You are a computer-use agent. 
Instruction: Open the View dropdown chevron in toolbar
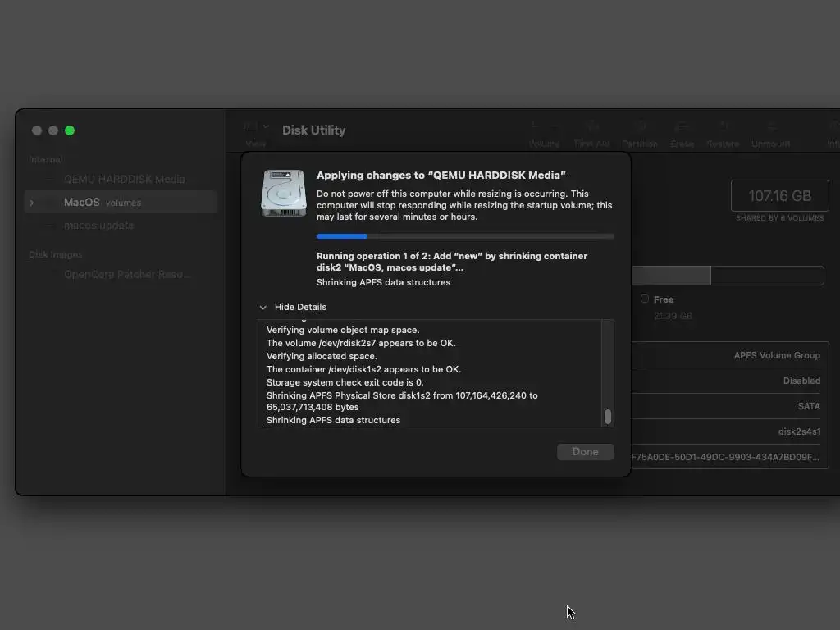pyautogui.click(x=266, y=126)
